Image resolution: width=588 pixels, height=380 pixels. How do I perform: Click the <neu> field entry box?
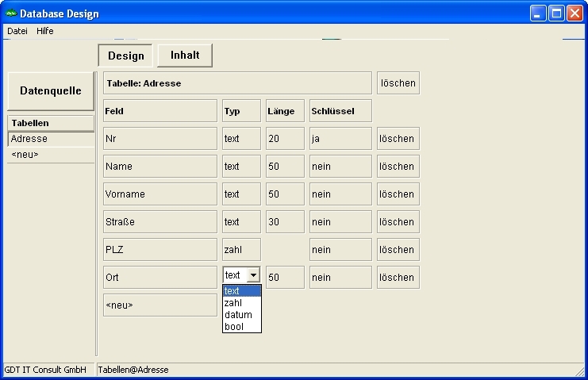click(159, 305)
